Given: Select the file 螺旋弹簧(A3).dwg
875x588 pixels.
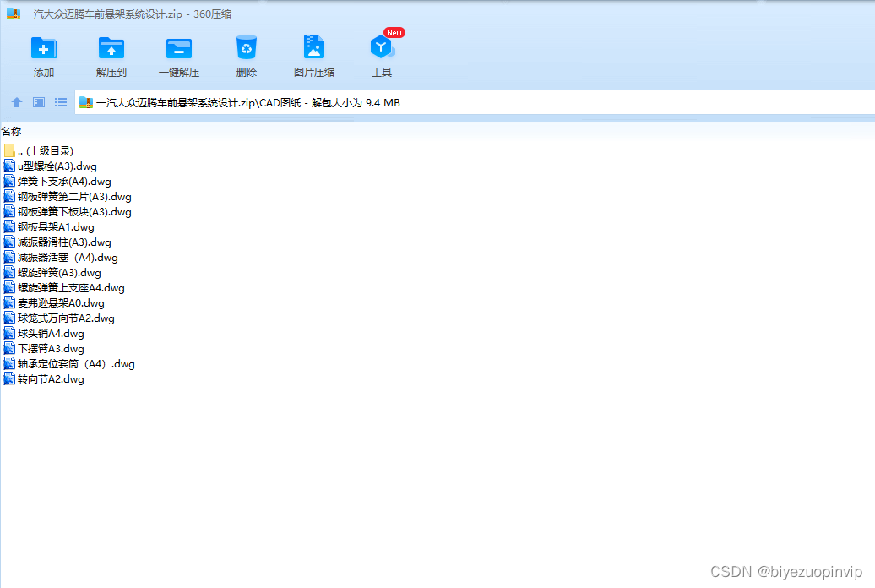Looking at the screenshot, I should [x=59, y=273].
